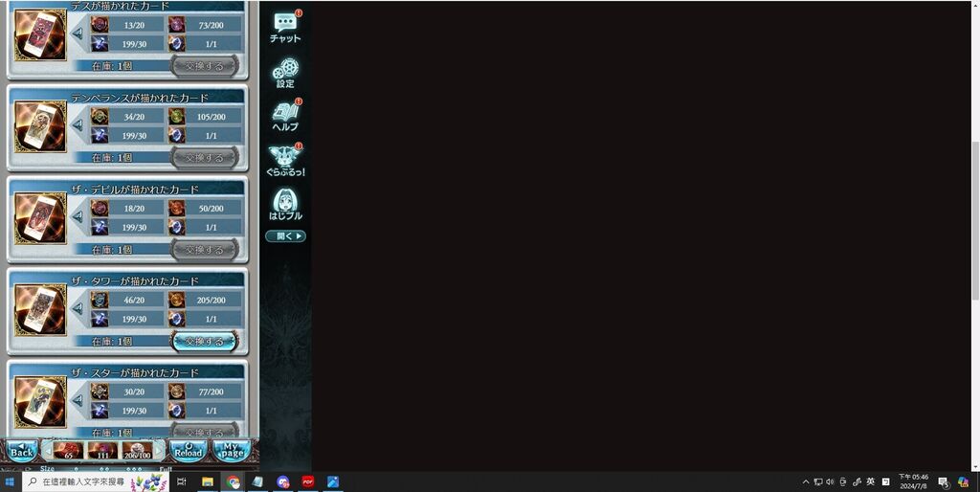Viewport: 980px width, 492px height.
Task: Open the ヘルプ help book icon
Action: point(285,116)
